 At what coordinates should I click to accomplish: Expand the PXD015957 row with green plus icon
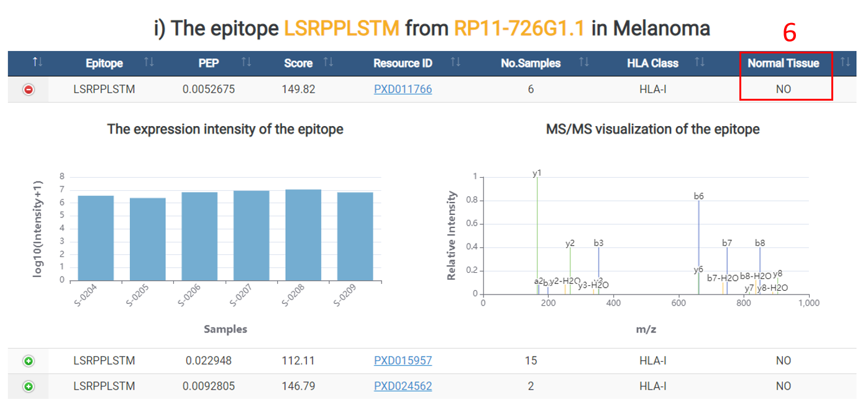coord(28,361)
